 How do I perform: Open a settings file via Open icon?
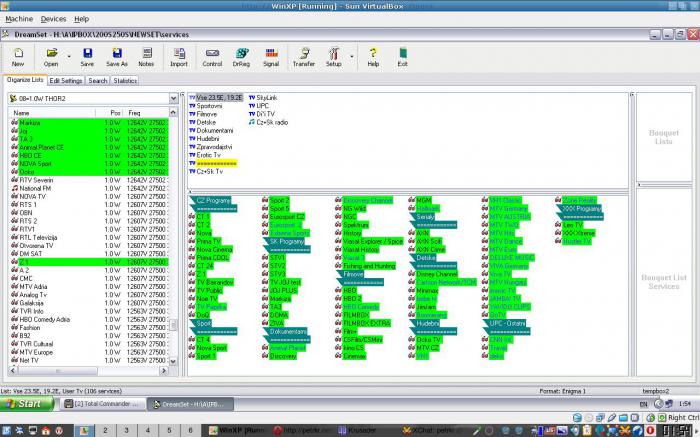coord(51,57)
